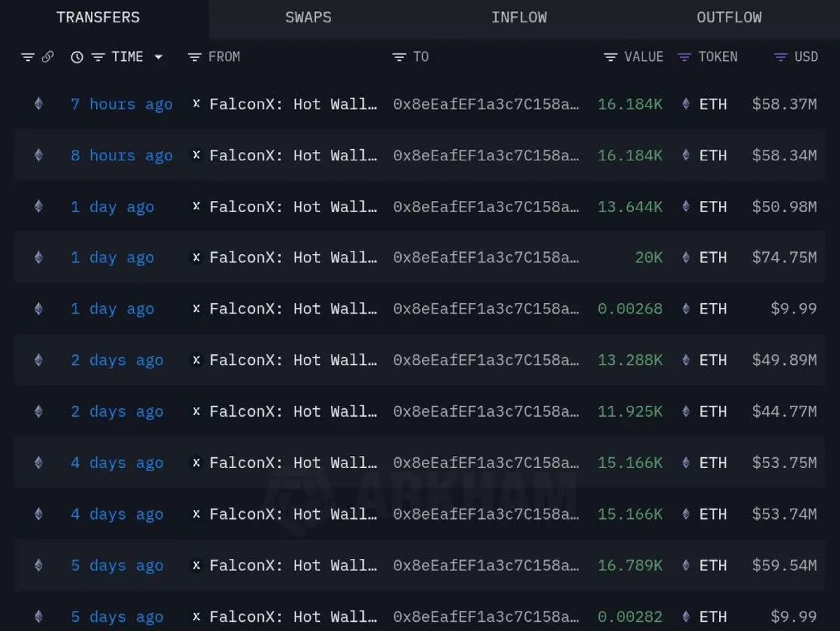
Task: Click 0x8eEaf recipient address in $58.37M row
Action: pyautogui.click(x=486, y=104)
